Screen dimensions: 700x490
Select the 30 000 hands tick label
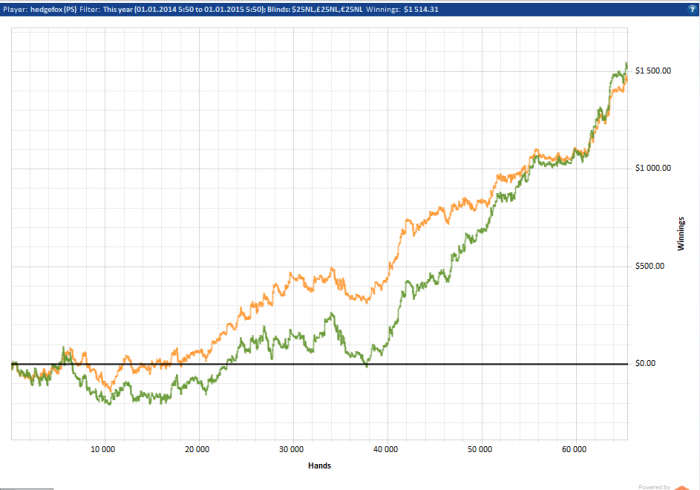tap(291, 449)
